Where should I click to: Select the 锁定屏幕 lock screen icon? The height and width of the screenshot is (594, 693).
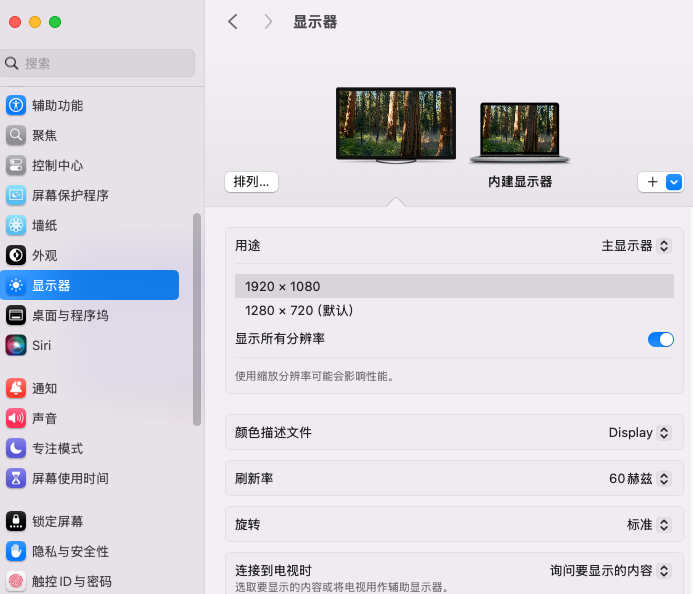coord(16,522)
